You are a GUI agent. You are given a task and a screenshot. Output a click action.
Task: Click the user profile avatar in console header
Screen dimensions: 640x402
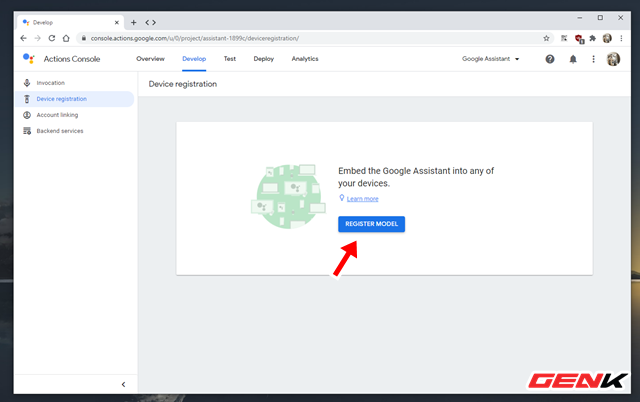[613, 59]
